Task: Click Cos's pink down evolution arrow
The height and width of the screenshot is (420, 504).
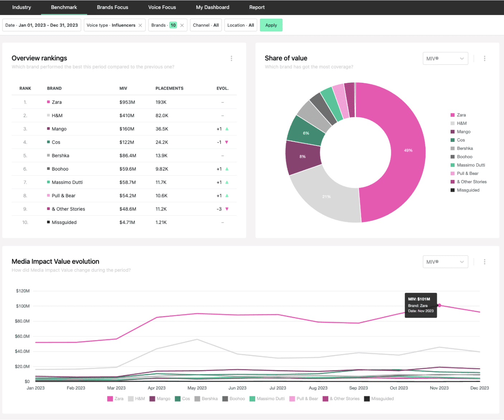Action: pos(227,142)
